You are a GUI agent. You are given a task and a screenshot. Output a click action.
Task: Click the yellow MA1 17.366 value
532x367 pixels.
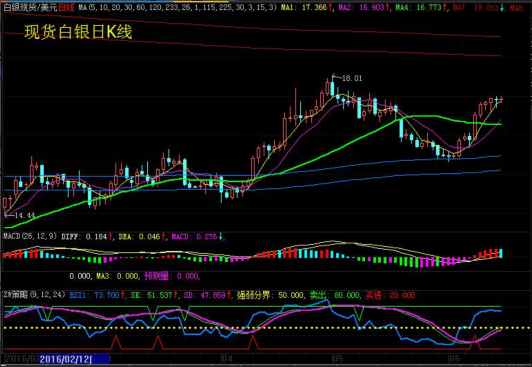click(306, 7)
